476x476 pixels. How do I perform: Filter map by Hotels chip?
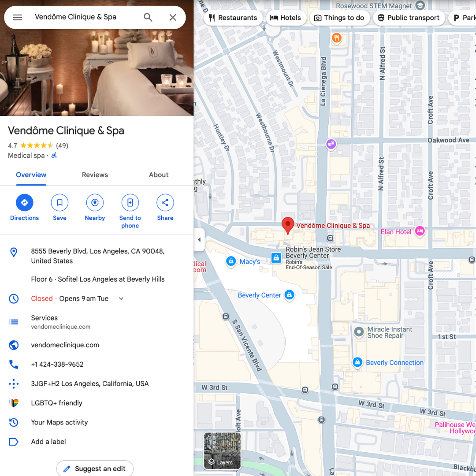(286, 18)
